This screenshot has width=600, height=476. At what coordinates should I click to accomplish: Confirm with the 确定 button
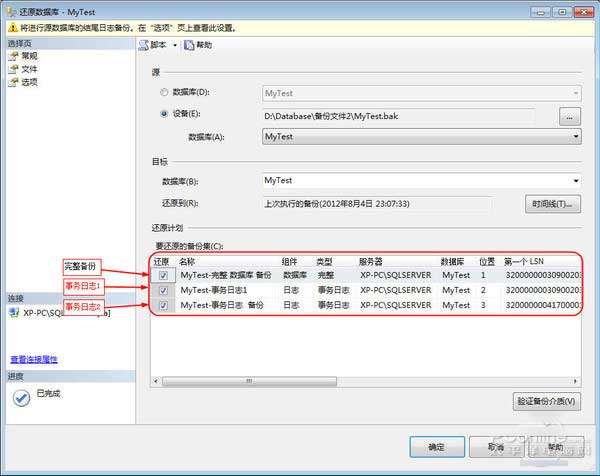pos(437,447)
